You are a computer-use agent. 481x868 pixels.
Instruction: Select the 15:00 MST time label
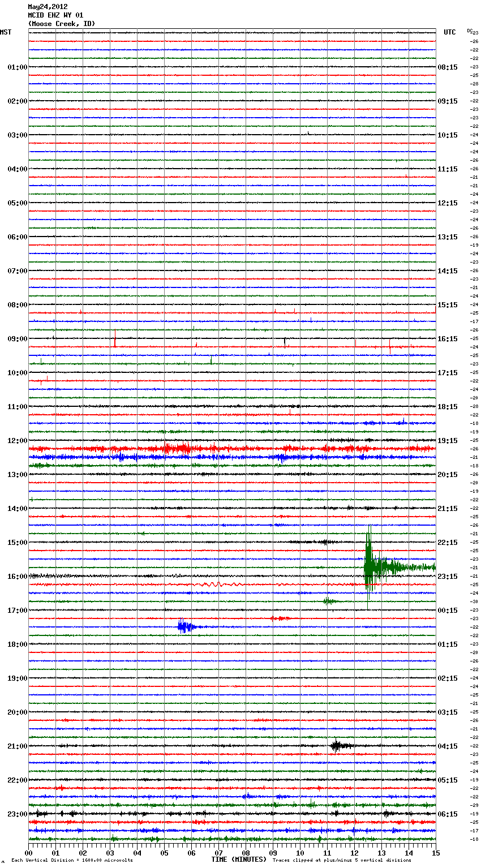[x=18, y=543]
